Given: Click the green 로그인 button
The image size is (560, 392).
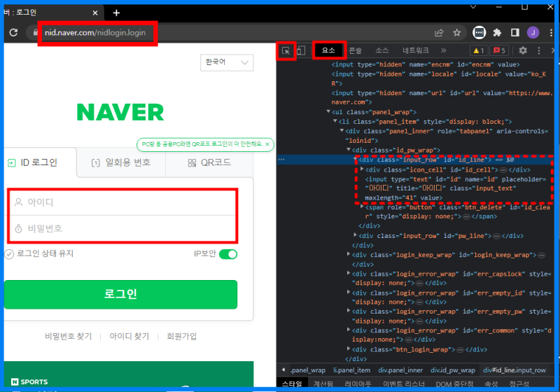Looking at the screenshot, I should [x=120, y=295].
